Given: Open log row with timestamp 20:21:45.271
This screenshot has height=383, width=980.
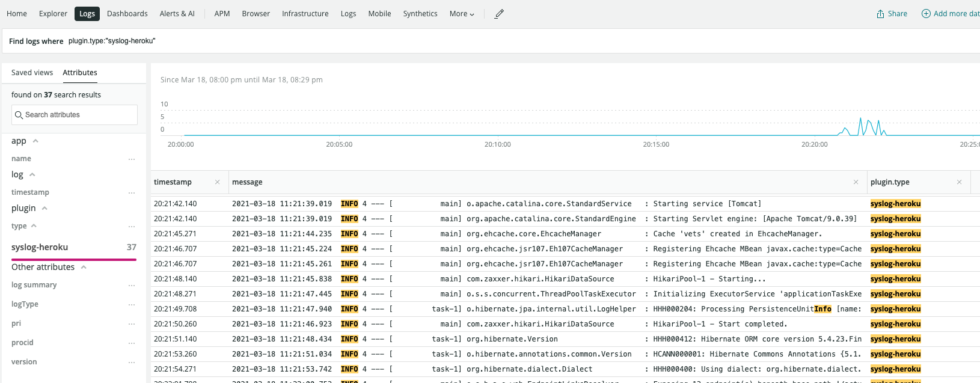Looking at the screenshot, I should pyautogui.click(x=565, y=234).
